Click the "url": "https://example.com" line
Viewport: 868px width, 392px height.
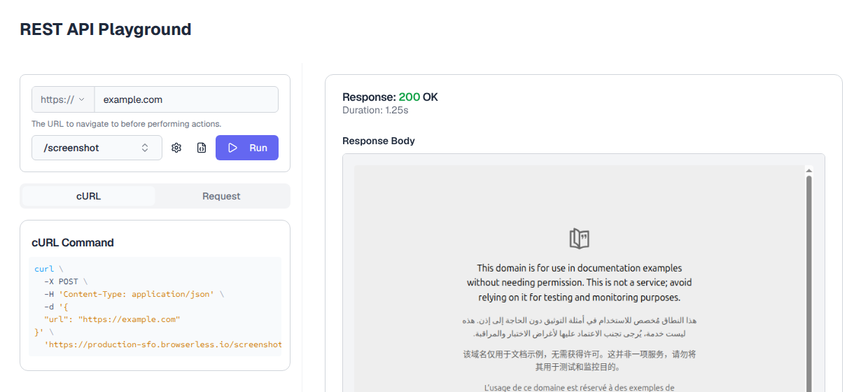point(112,319)
